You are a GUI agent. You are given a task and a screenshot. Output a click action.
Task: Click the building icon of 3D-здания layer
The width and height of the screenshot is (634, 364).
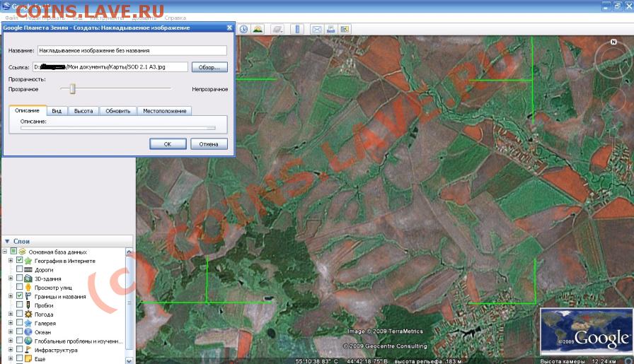(x=28, y=278)
